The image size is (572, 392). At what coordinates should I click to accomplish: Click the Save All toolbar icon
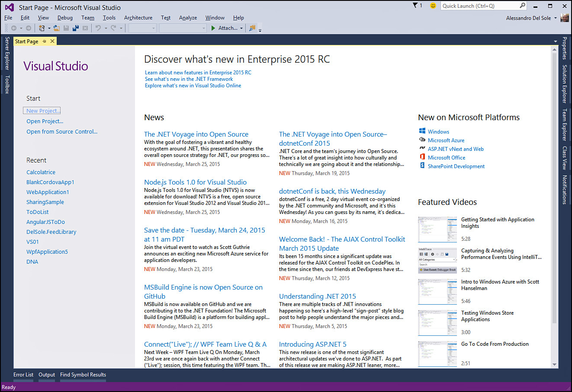click(76, 28)
